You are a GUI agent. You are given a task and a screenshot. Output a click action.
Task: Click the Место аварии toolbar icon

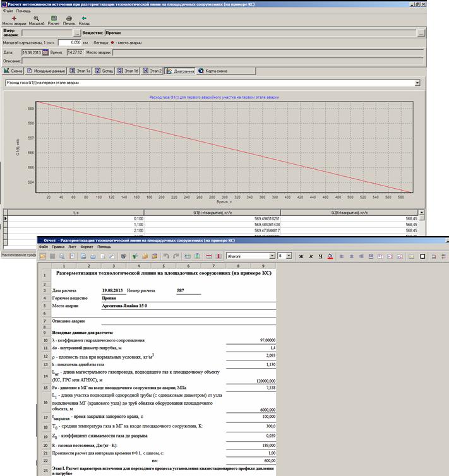[x=14, y=19]
